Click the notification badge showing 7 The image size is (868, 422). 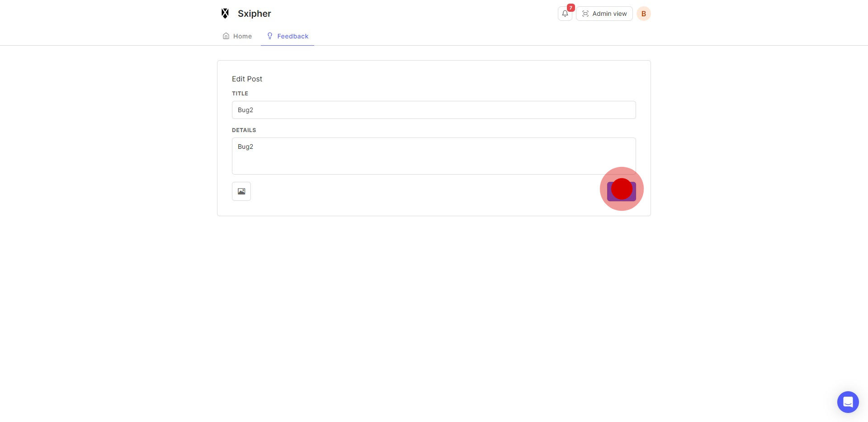pos(571,8)
